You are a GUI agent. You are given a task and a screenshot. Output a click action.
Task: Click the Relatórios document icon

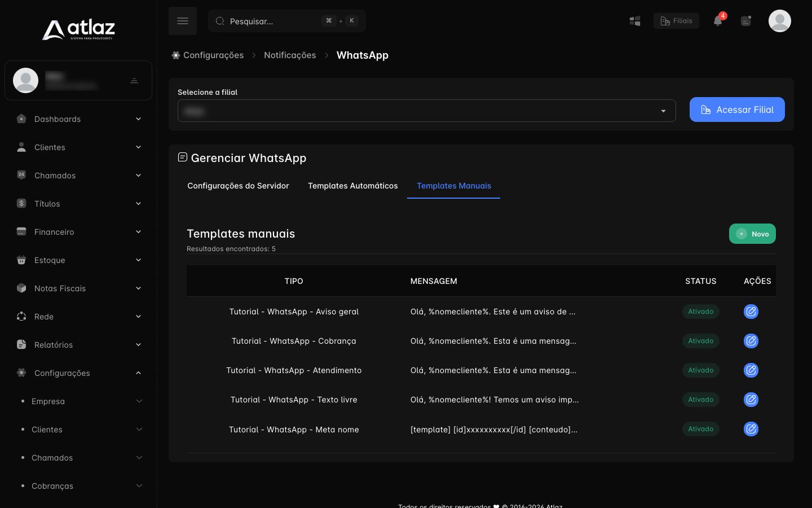(21, 344)
